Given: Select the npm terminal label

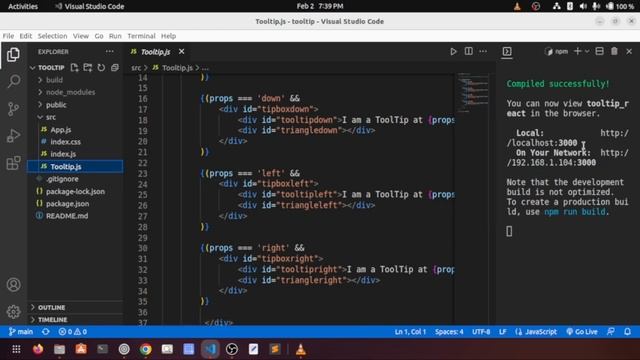Looking at the screenshot, I should tap(557, 51).
